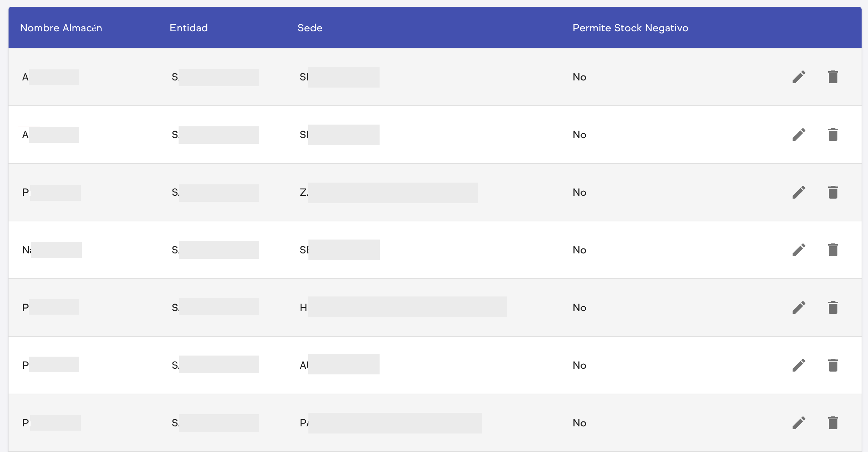The width and height of the screenshot is (868, 452).
Task: Delete the last visible warehouse row
Action: tap(833, 423)
